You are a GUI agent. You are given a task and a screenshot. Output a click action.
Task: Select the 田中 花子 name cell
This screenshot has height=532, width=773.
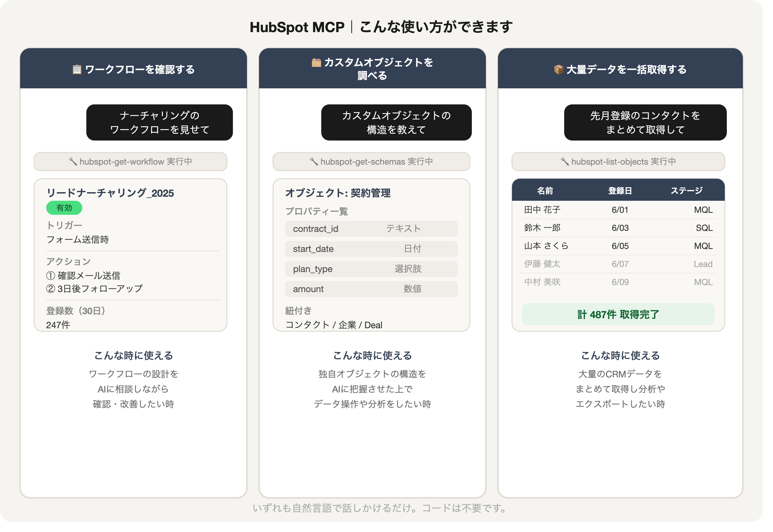point(542,210)
